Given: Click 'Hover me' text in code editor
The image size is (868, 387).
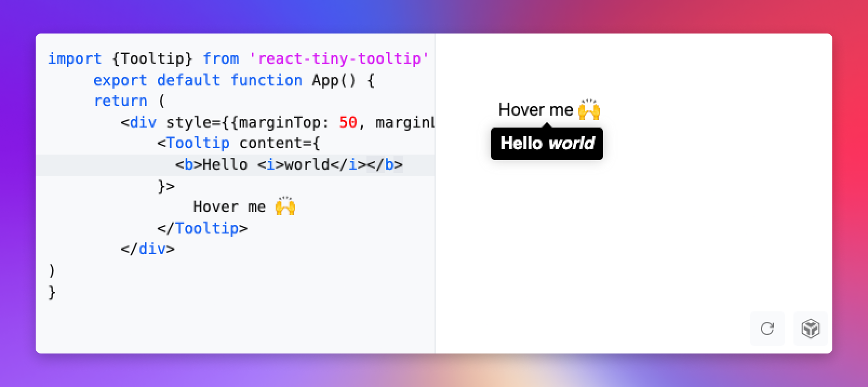Looking at the screenshot, I should point(244,207).
